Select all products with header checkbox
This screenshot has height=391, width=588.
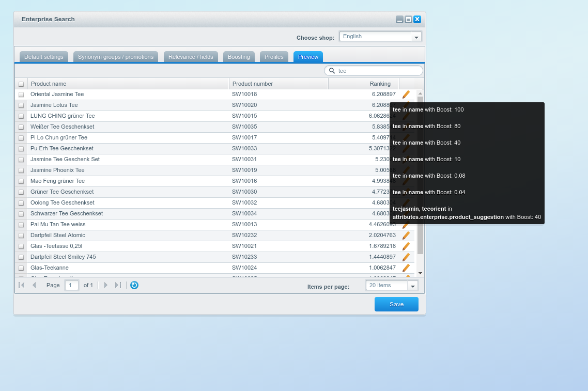(x=21, y=84)
